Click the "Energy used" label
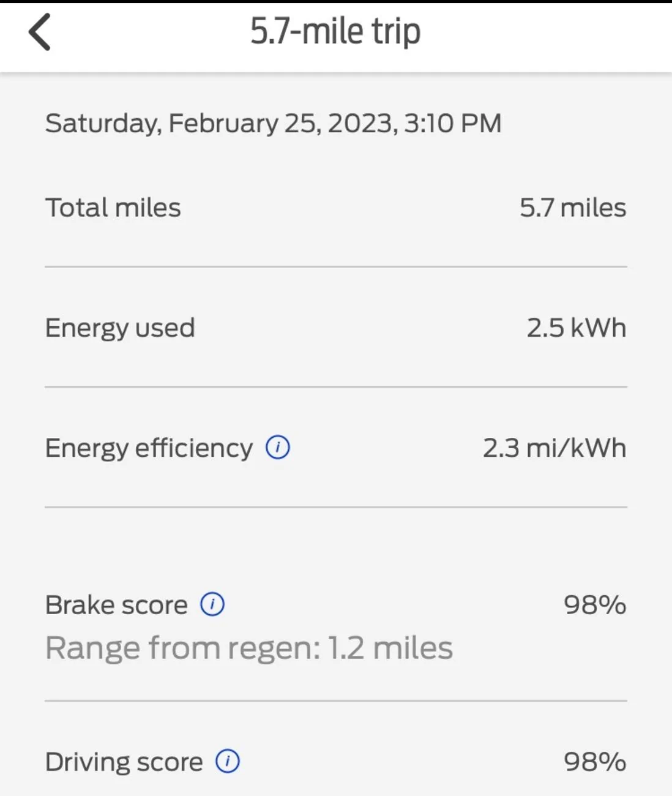 (120, 328)
